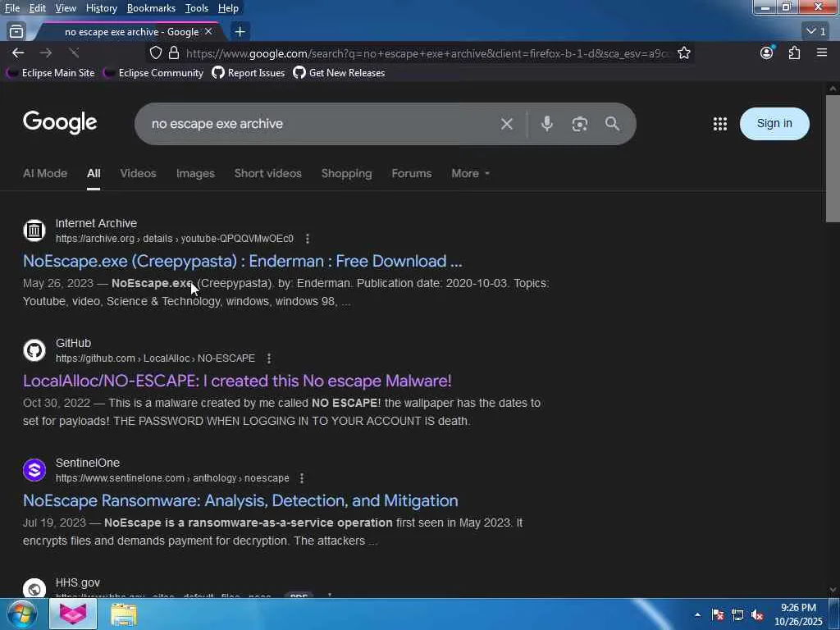Viewport: 840px width, 630px height.
Task: Click the SentinelOne site favicon
Action: (x=34, y=470)
